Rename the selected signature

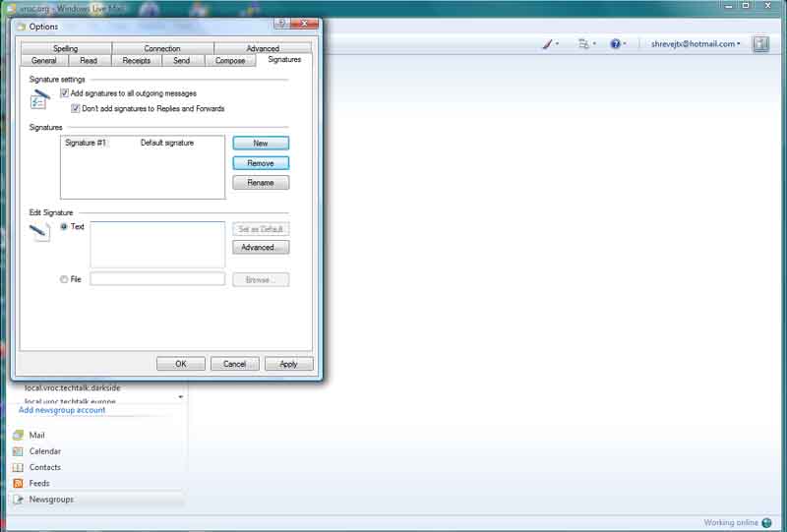tap(261, 183)
